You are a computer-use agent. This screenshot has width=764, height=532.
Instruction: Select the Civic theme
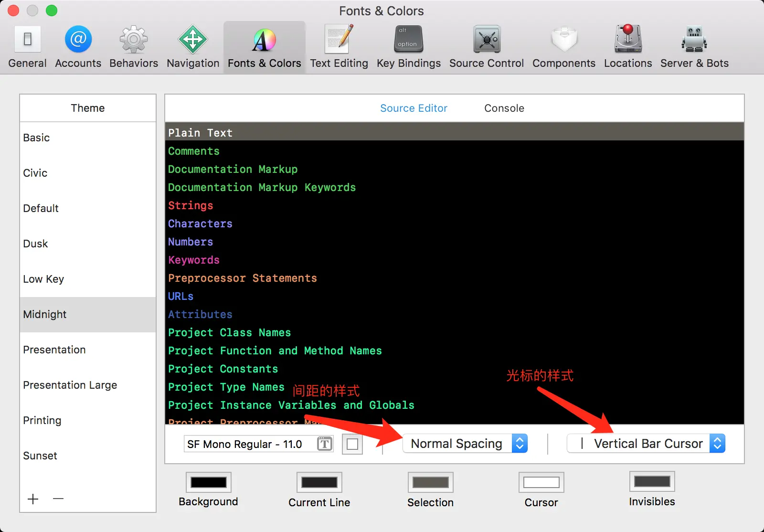[x=88, y=173]
